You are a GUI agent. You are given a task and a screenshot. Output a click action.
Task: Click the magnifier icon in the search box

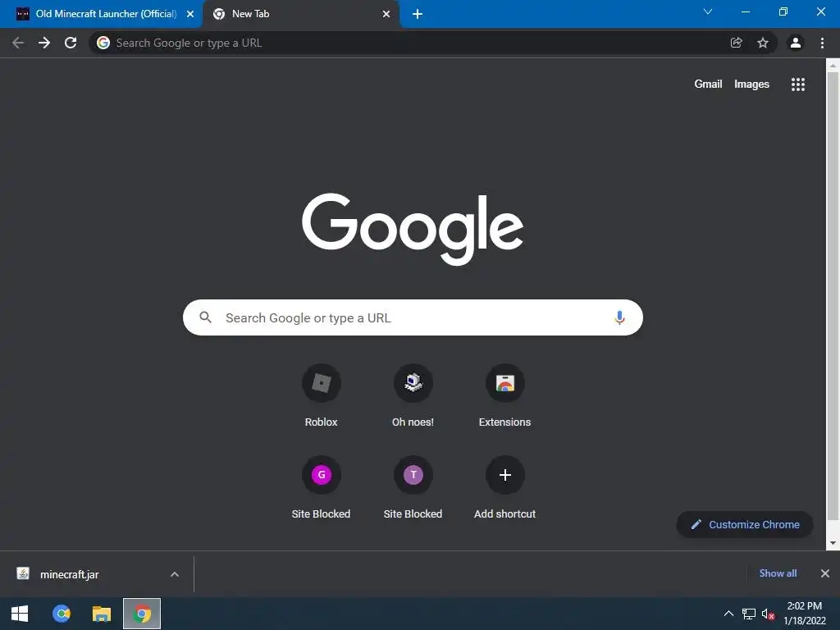pos(206,317)
